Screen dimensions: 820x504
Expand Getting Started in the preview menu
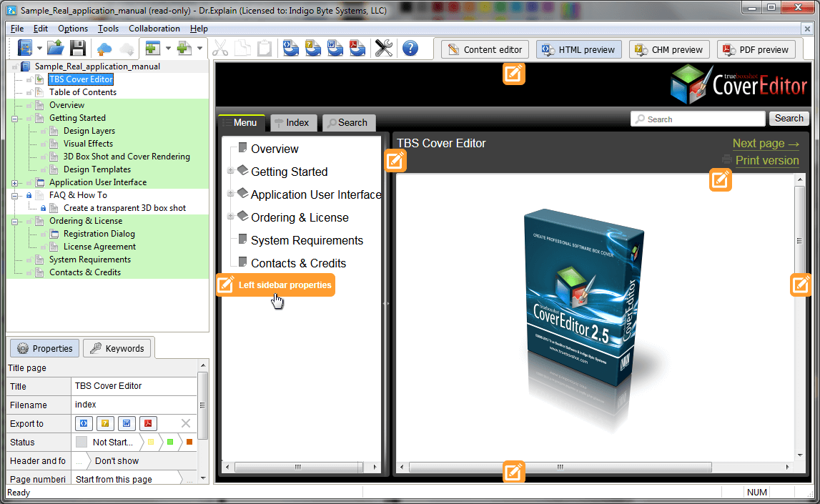pyautogui.click(x=230, y=172)
